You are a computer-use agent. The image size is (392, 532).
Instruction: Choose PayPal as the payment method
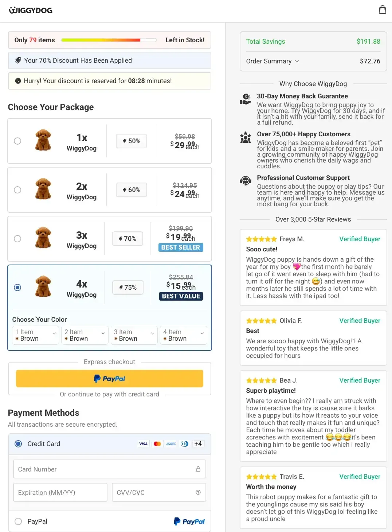tap(17, 521)
